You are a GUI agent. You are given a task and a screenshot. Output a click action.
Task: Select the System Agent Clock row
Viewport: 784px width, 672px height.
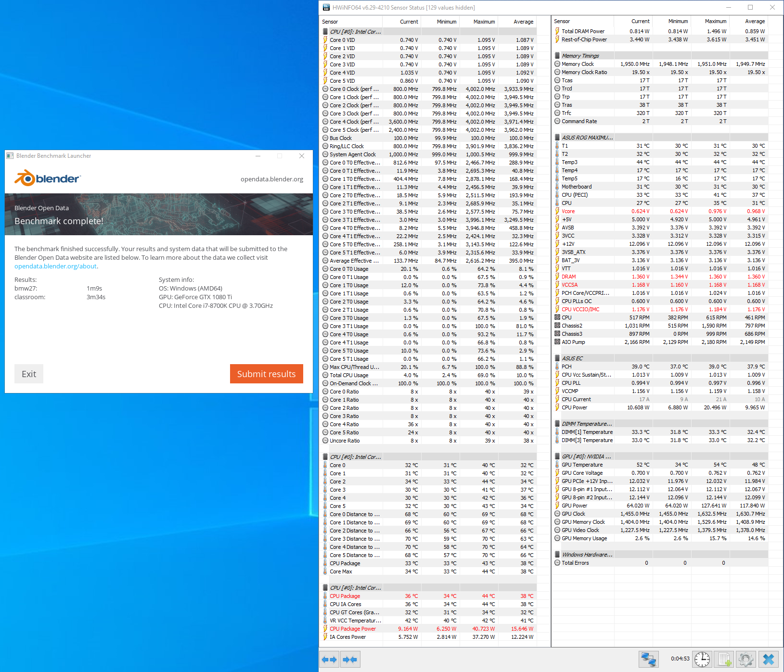(428, 154)
